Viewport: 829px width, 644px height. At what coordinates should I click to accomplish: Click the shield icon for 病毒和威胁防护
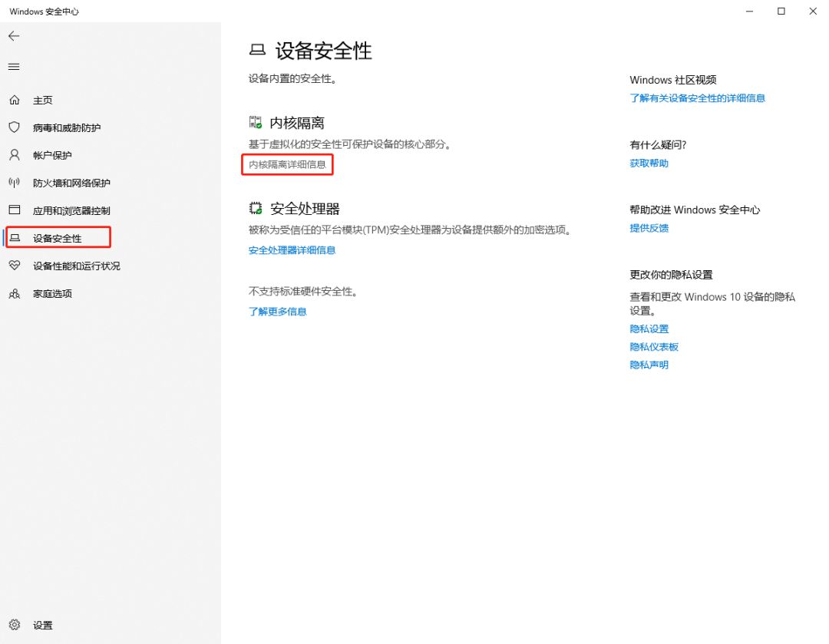click(15, 127)
